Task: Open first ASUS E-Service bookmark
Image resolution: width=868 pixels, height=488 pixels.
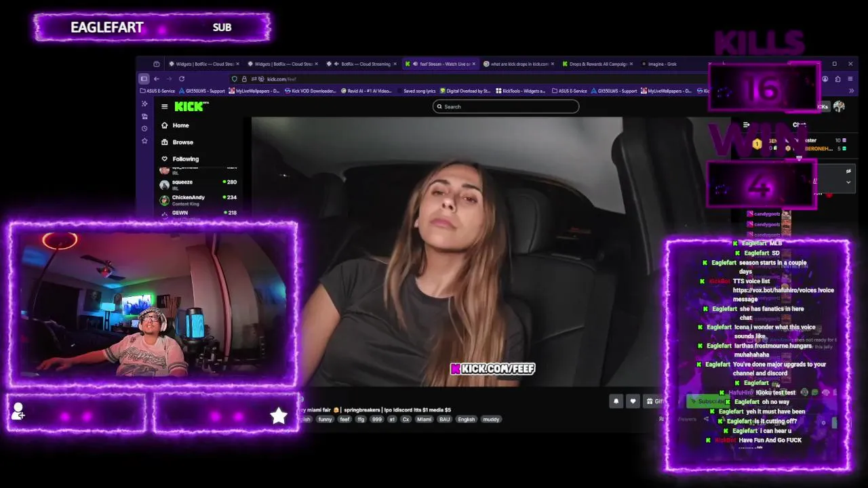Action: (157, 91)
